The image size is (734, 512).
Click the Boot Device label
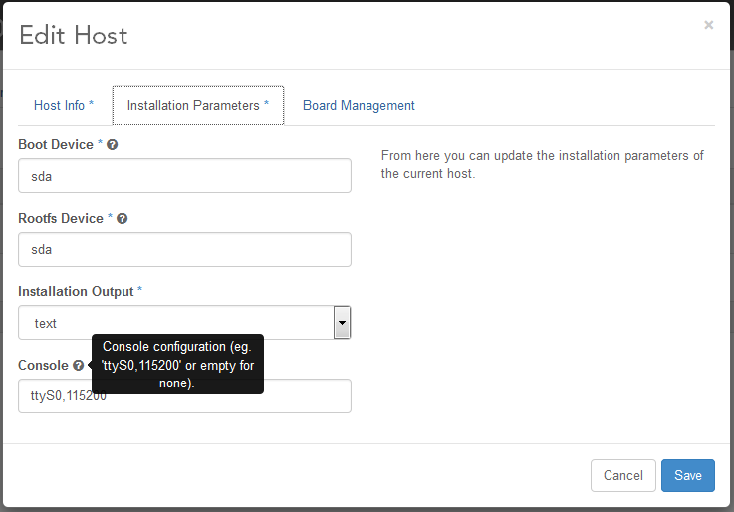56,145
